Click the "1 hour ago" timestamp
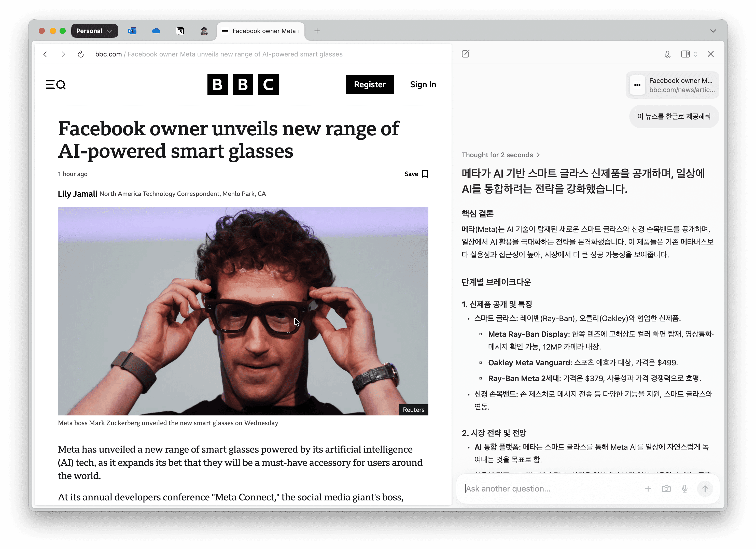756x549 pixels. pyautogui.click(x=73, y=174)
